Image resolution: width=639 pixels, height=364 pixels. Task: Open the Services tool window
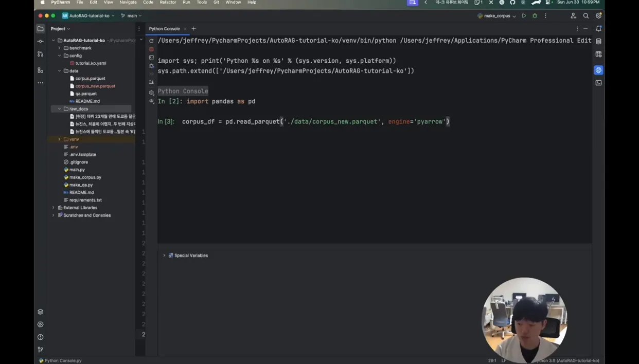point(40,324)
